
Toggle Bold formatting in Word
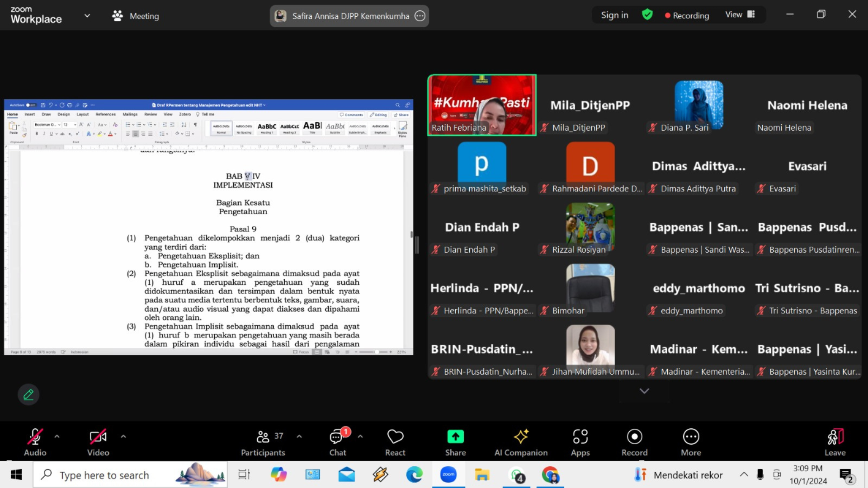37,134
